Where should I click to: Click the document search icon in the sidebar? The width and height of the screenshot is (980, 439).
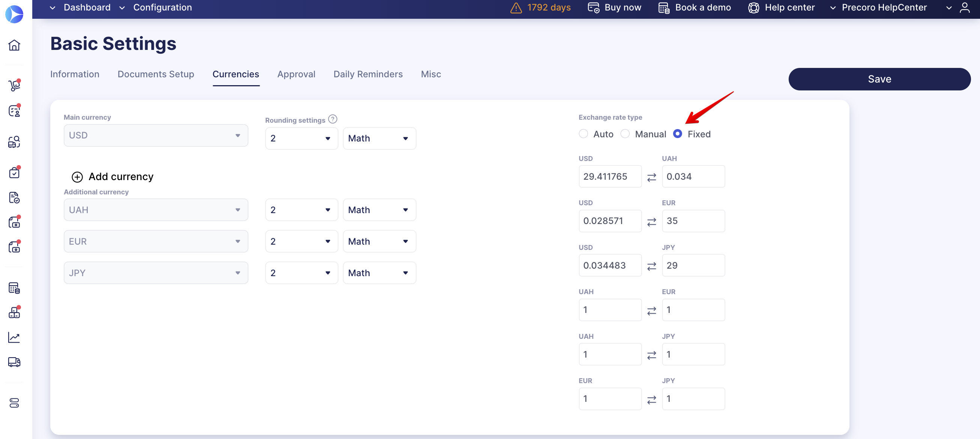14,142
